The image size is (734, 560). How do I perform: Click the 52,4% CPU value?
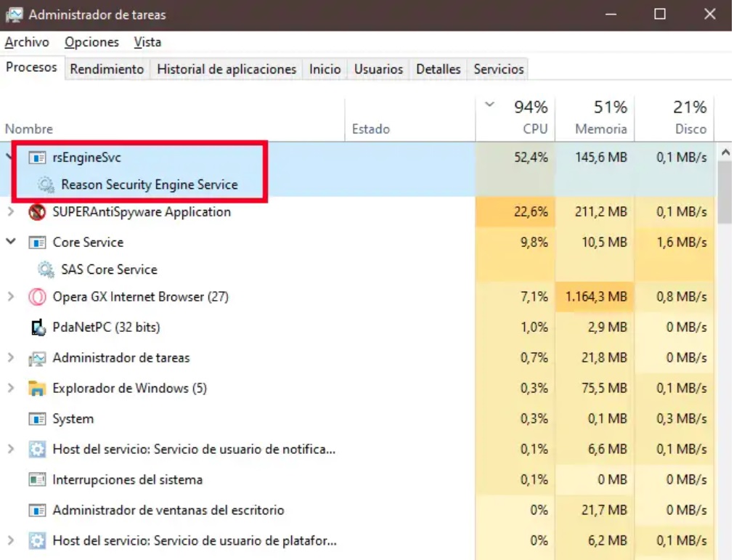tap(531, 158)
